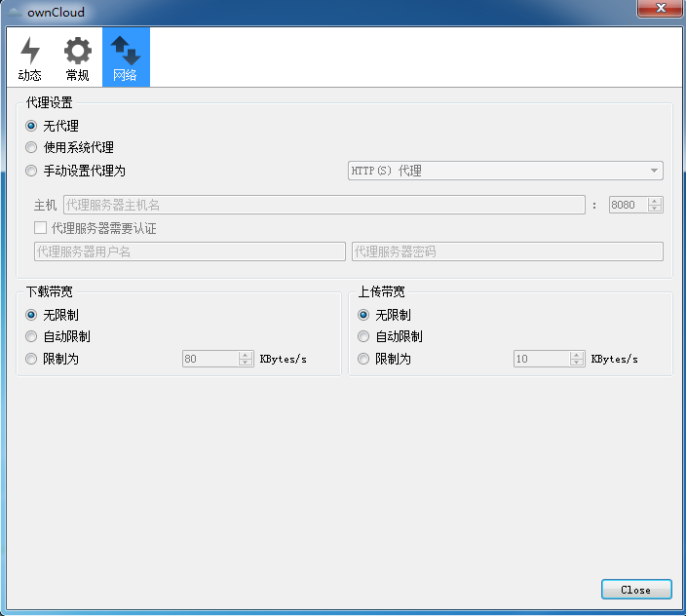Select the 网络 network tab
The image size is (686, 616).
pos(126,58)
